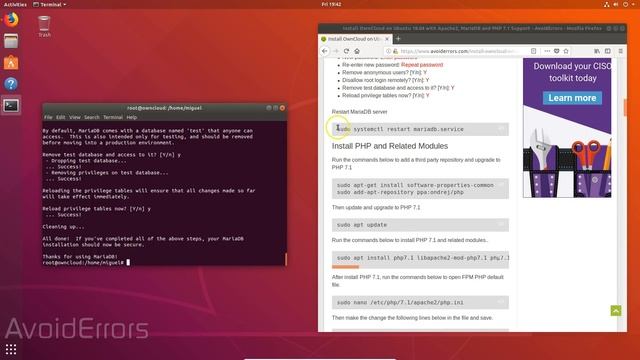This screenshot has width=640, height=360.
Task: Open the terminal Edit menu
Action: click(x=60, y=117)
